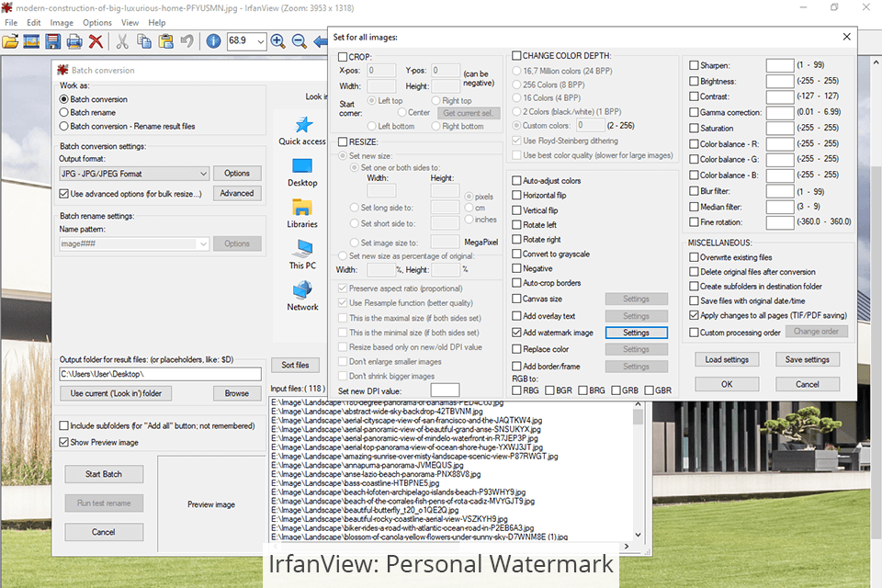Click Settings button for watermark image
This screenshot has height=588, width=882.
coord(636,333)
